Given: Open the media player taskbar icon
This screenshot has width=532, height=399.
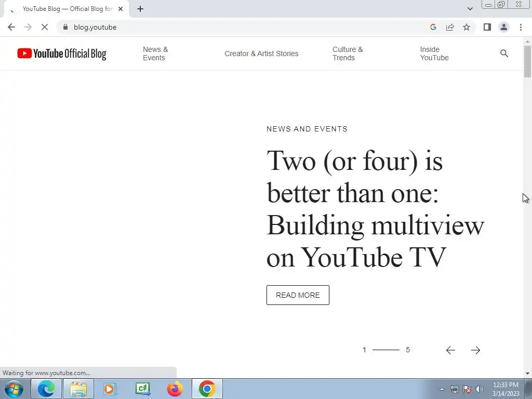Looking at the screenshot, I should pyautogui.click(x=110, y=389).
